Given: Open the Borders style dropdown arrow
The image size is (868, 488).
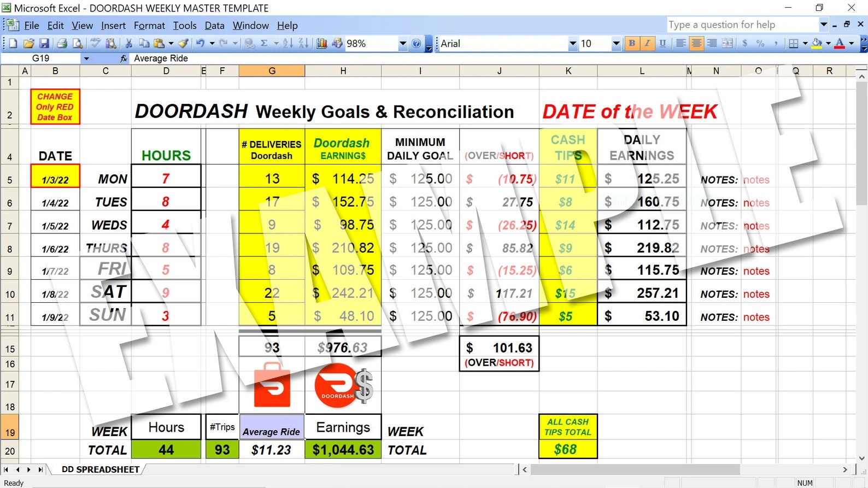Looking at the screenshot, I should (805, 43).
